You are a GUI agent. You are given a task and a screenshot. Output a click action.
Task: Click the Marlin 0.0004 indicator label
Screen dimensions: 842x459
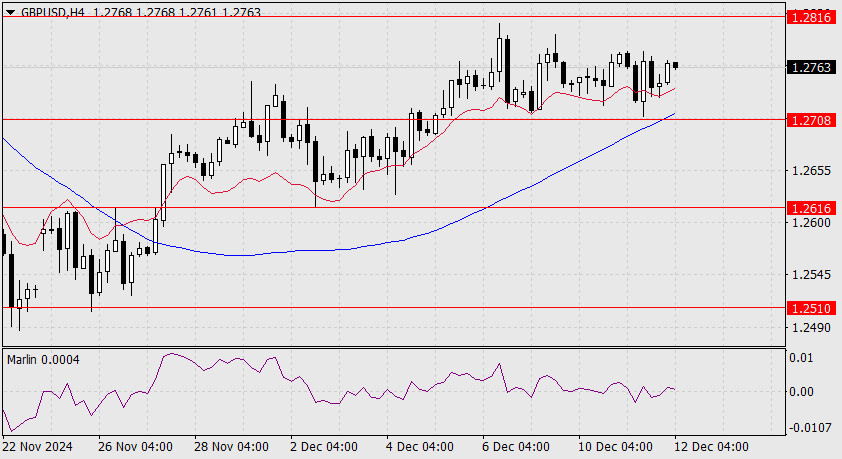[43, 360]
